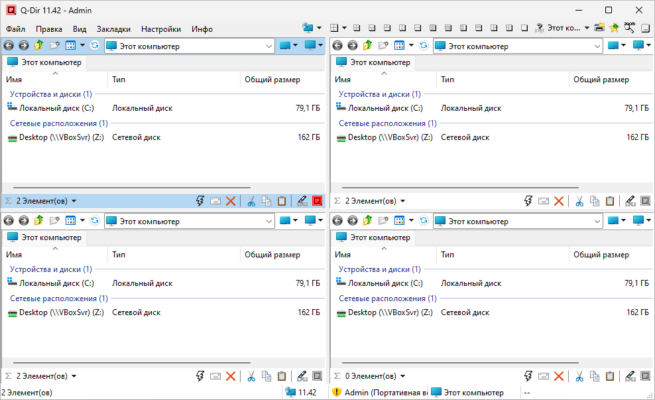The image size is (655, 400).
Task: Go back in the top-right pane
Action: coord(338,46)
